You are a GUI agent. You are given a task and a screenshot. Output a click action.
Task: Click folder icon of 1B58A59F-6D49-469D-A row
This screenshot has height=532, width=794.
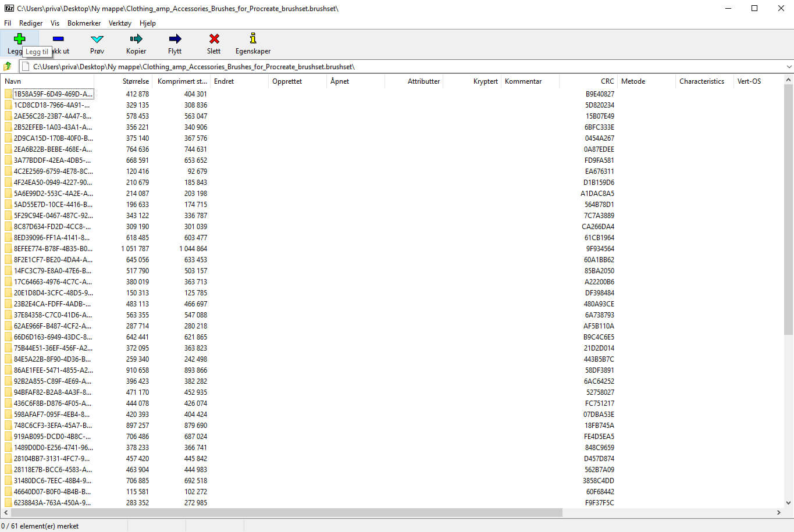[8, 94]
